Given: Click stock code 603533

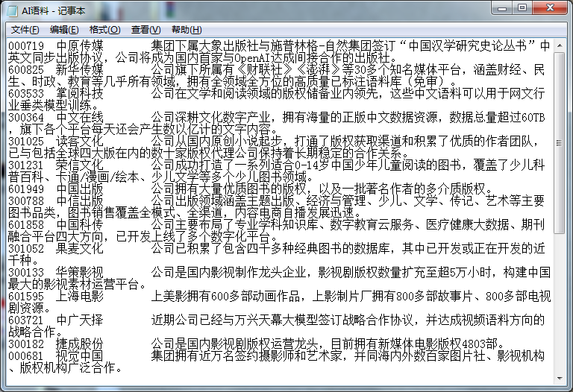Looking at the screenshot, I should [26, 94].
